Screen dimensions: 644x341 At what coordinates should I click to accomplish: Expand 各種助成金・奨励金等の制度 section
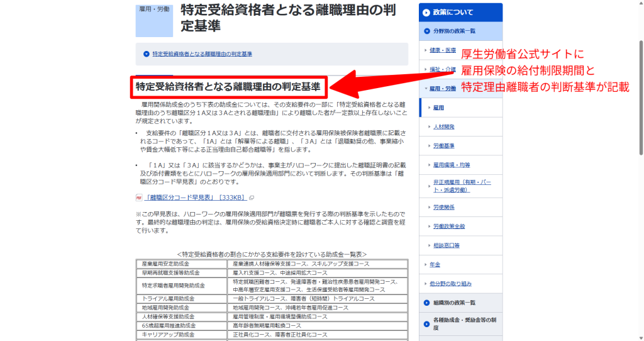[x=460, y=324]
